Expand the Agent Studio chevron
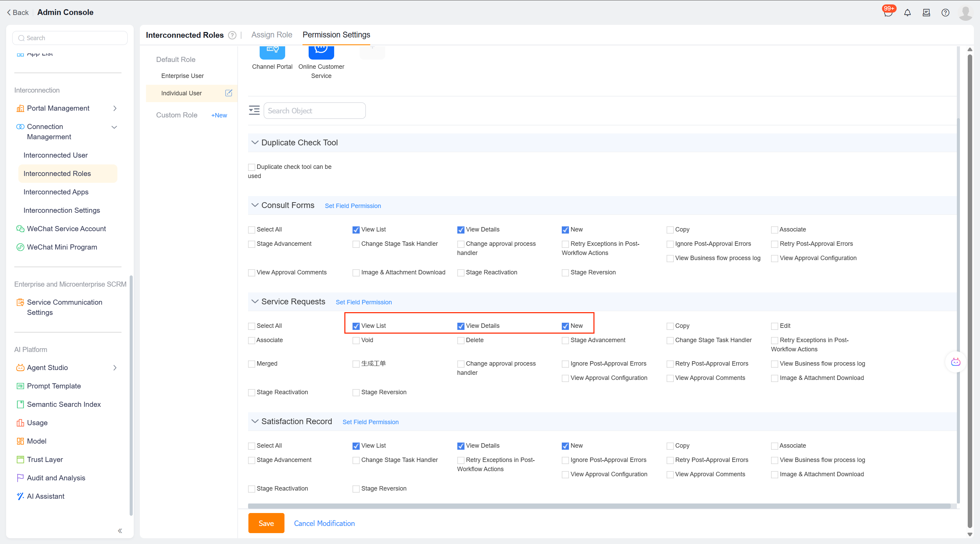The width and height of the screenshot is (980, 544). pos(115,368)
